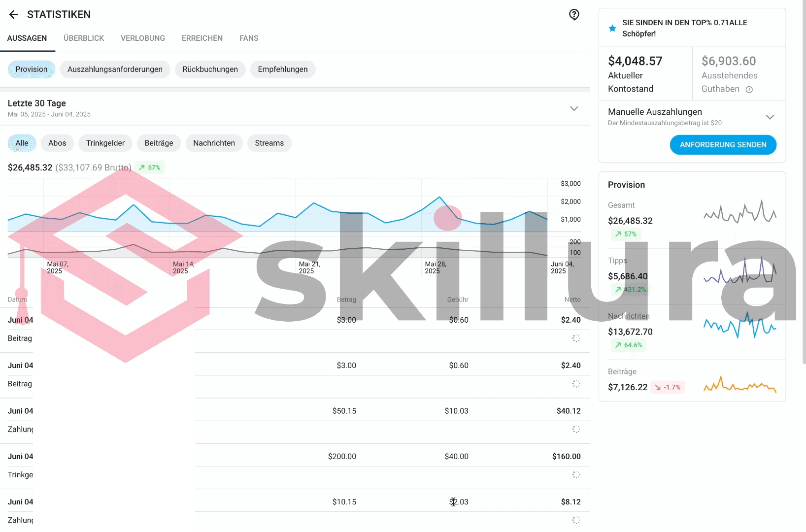Select the Rückbuchungen chip
Screen dimensions: 806x532
point(210,69)
